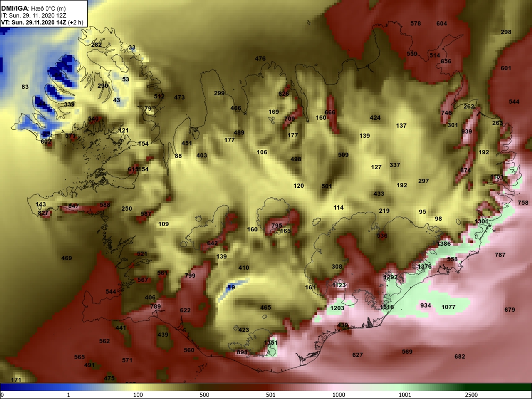Select the map value '1077'
Viewport: 532px width, 399px height.
[448, 307]
